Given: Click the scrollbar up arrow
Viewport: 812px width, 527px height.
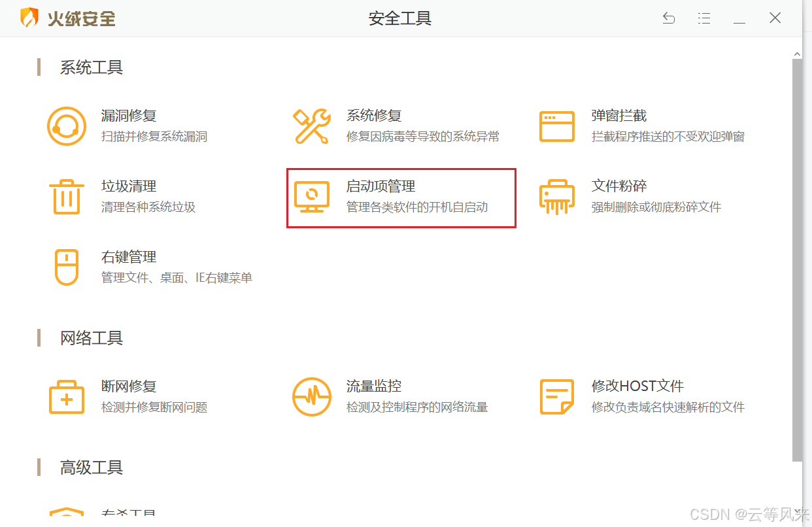Looking at the screenshot, I should [797, 54].
